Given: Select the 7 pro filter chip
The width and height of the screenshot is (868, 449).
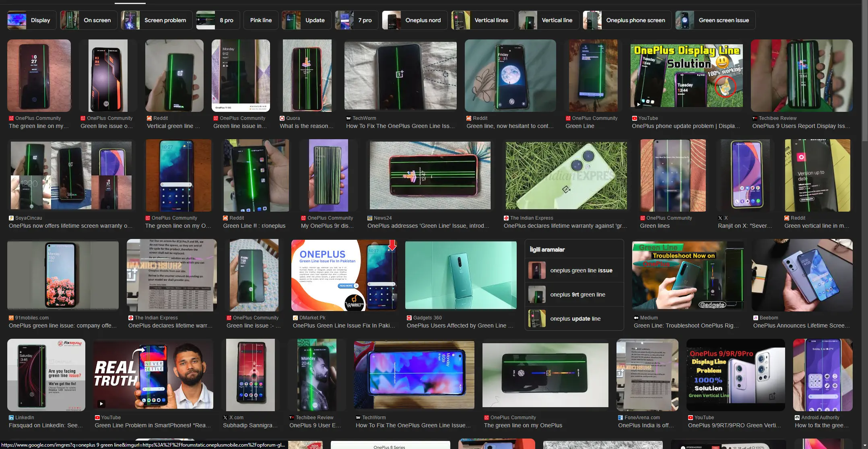Looking at the screenshot, I should [x=357, y=20].
